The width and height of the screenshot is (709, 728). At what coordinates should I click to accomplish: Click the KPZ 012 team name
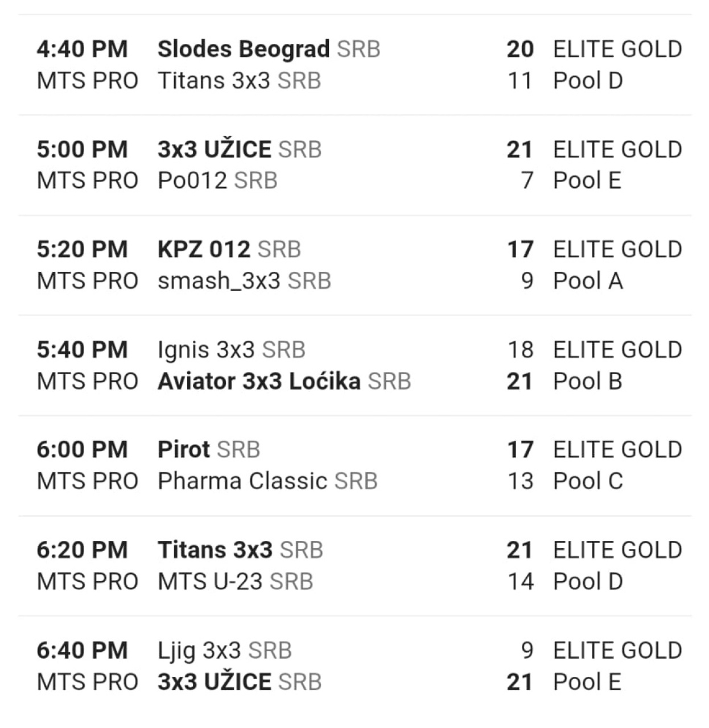(x=204, y=250)
